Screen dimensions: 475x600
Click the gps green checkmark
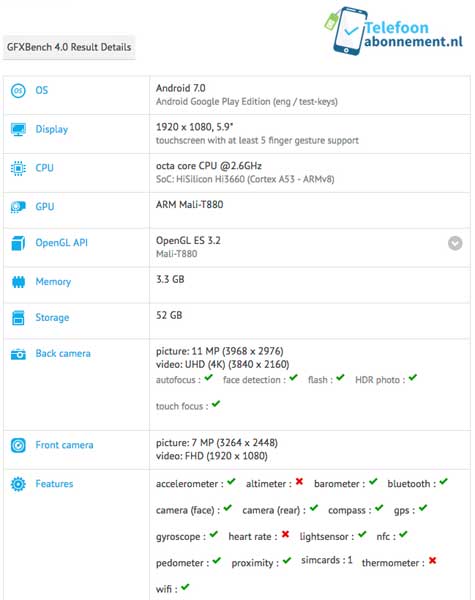coord(423,508)
